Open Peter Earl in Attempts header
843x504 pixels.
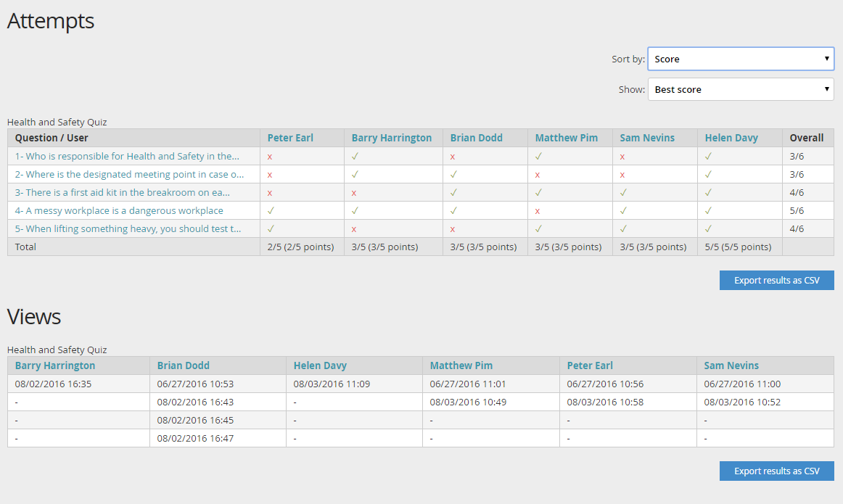coord(290,138)
